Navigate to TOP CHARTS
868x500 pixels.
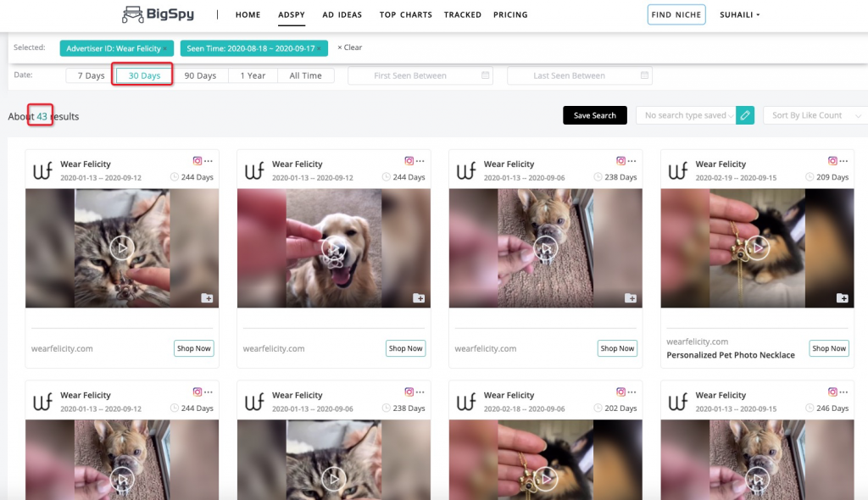[406, 15]
